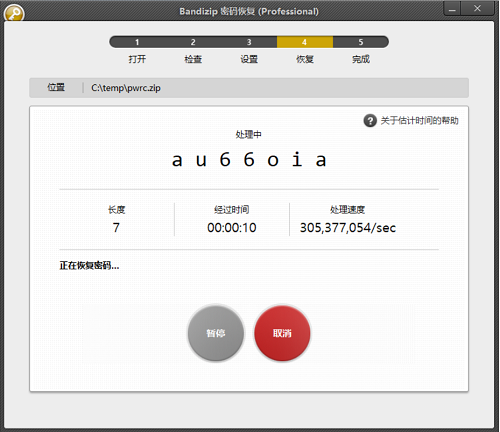500x432 pixels.
Task: Click the file path C:\temp\pwrc.zip
Action: tap(126, 88)
